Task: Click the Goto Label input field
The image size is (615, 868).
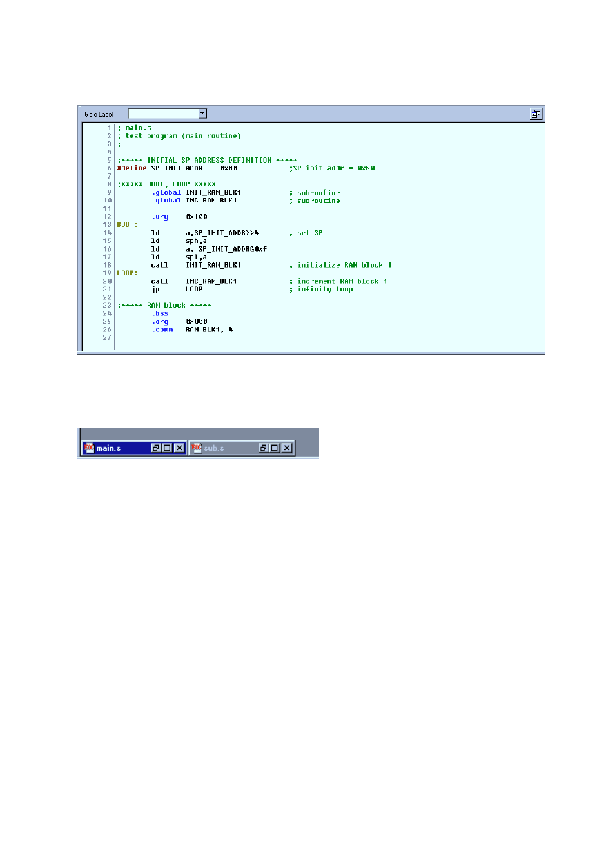Action: tap(164, 113)
